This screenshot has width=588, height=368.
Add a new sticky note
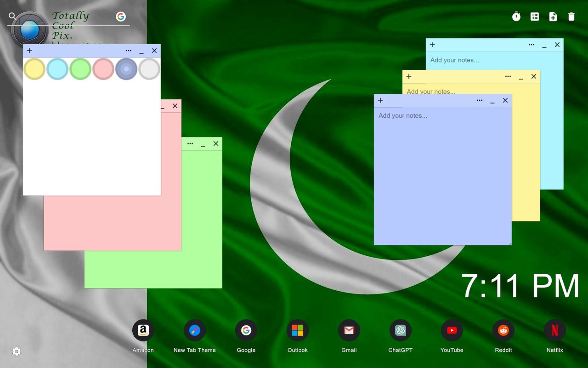(553, 17)
